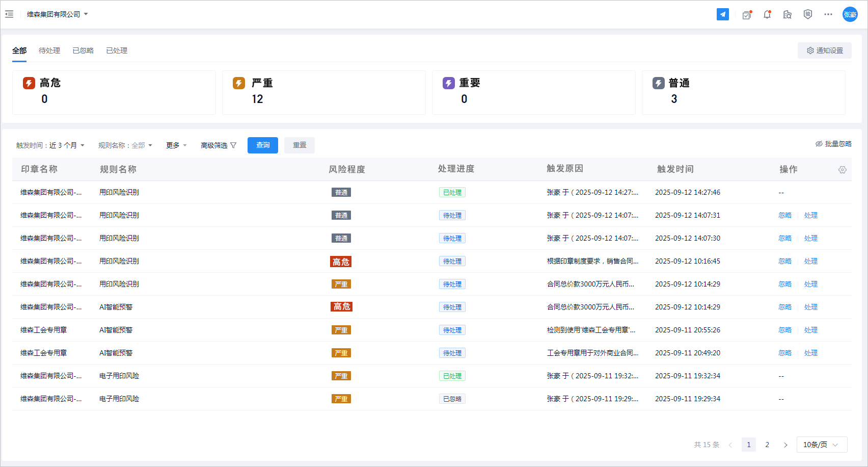Click the blue paper plane send icon
868x467 pixels.
click(722, 14)
